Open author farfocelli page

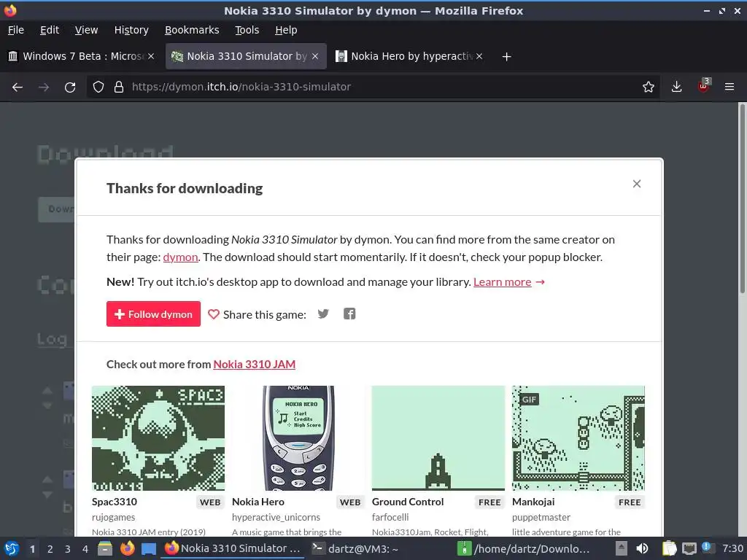[390, 517]
